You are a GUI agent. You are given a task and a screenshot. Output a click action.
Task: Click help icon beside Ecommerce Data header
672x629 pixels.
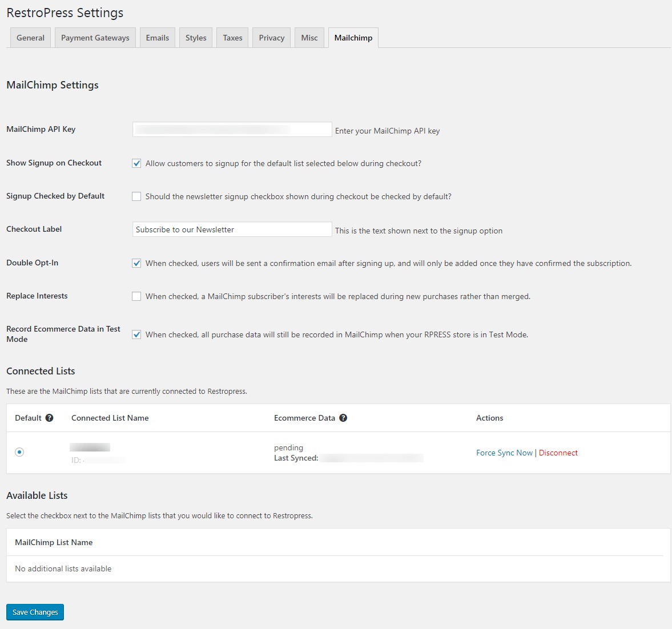343,418
